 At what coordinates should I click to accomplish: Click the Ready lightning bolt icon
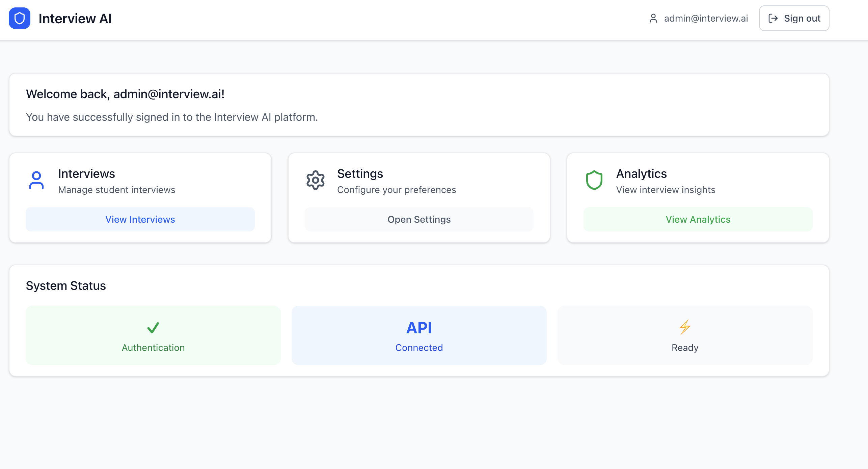[685, 327]
